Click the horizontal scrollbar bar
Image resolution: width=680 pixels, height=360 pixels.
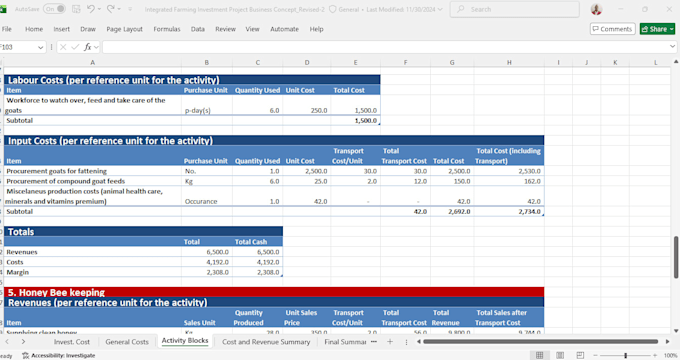[x=540, y=342]
